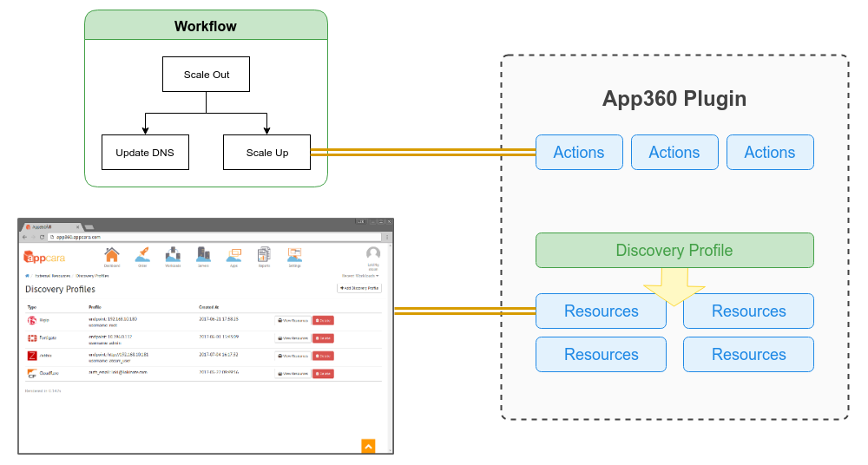Click the 2017-06-21 17:58:15 timestamp
868x465 pixels.
coord(219,319)
